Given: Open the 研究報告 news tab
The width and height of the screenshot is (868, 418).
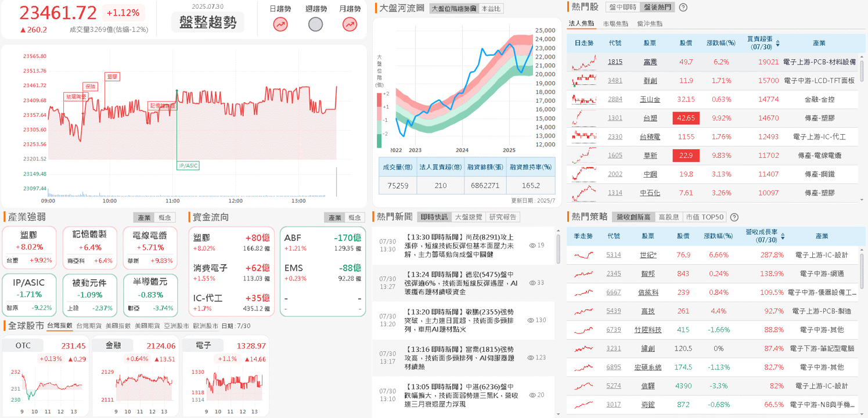Looking at the screenshot, I should coord(503,217).
